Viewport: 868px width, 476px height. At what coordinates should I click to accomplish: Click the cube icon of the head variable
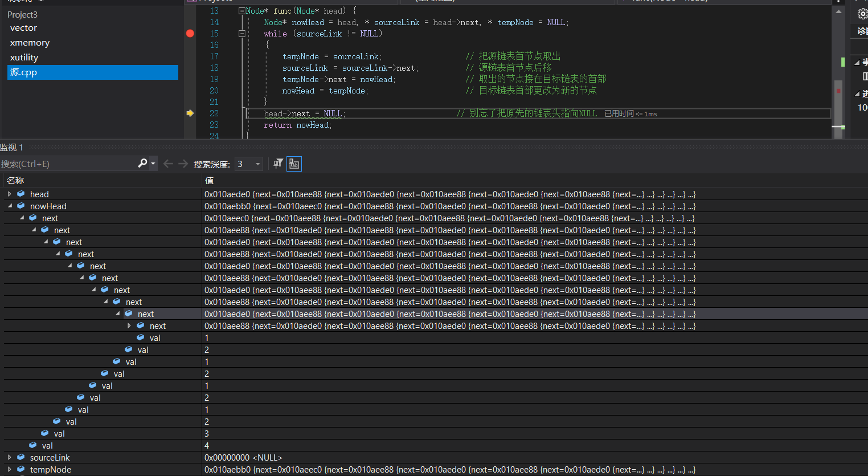tap(21, 194)
